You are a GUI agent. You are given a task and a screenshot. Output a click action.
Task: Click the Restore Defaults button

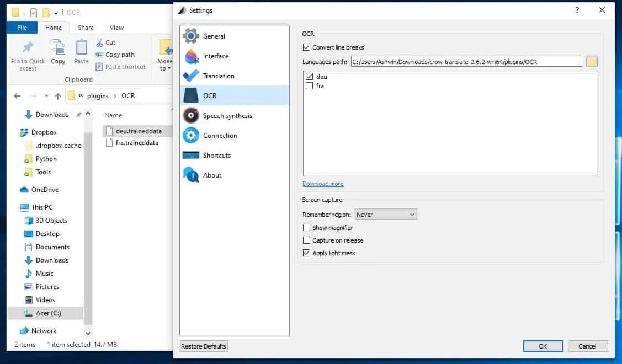pyautogui.click(x=204, y=346)
